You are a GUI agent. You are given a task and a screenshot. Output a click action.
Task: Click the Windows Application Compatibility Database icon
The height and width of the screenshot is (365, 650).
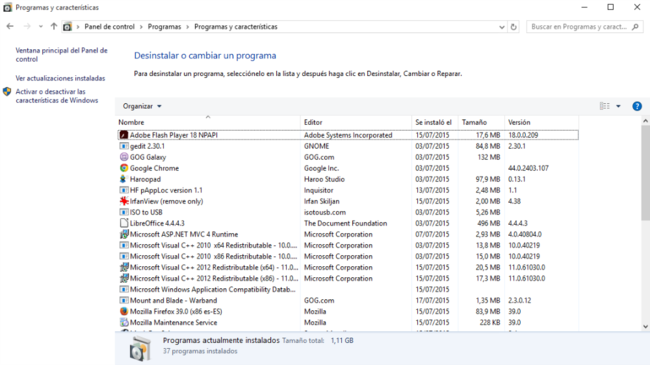[x=124, y=289]
